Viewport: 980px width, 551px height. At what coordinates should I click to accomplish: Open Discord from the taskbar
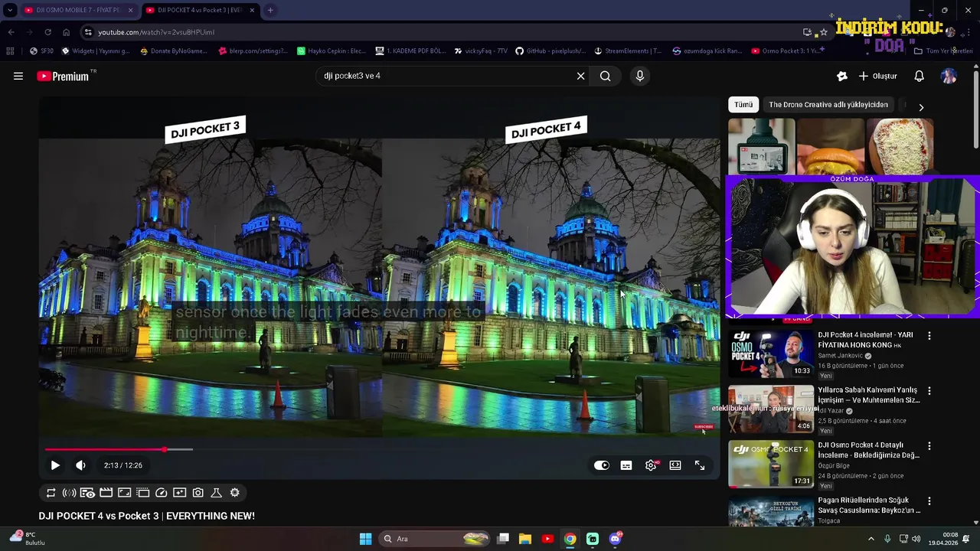pos(615,539)
